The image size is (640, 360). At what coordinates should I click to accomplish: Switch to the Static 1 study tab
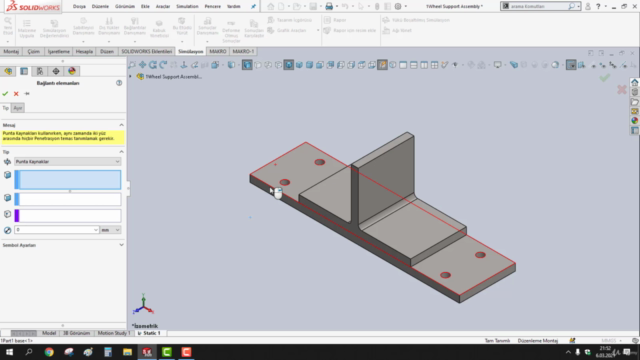(149, 333)
